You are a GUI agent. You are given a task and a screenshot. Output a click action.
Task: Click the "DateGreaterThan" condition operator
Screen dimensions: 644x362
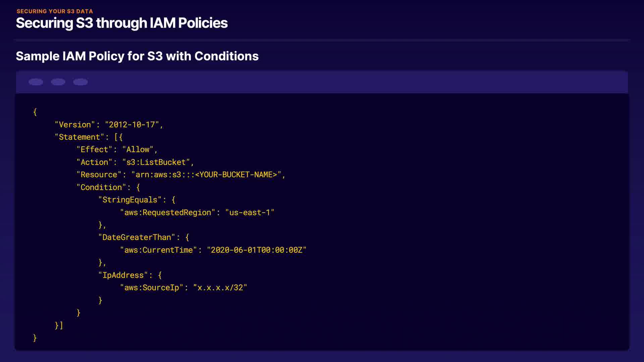[x=137, y=237]
